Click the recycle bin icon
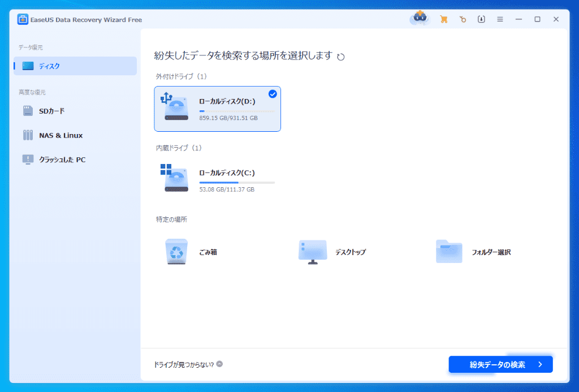The width and height of the screenshot is (579, 392). 176,252
